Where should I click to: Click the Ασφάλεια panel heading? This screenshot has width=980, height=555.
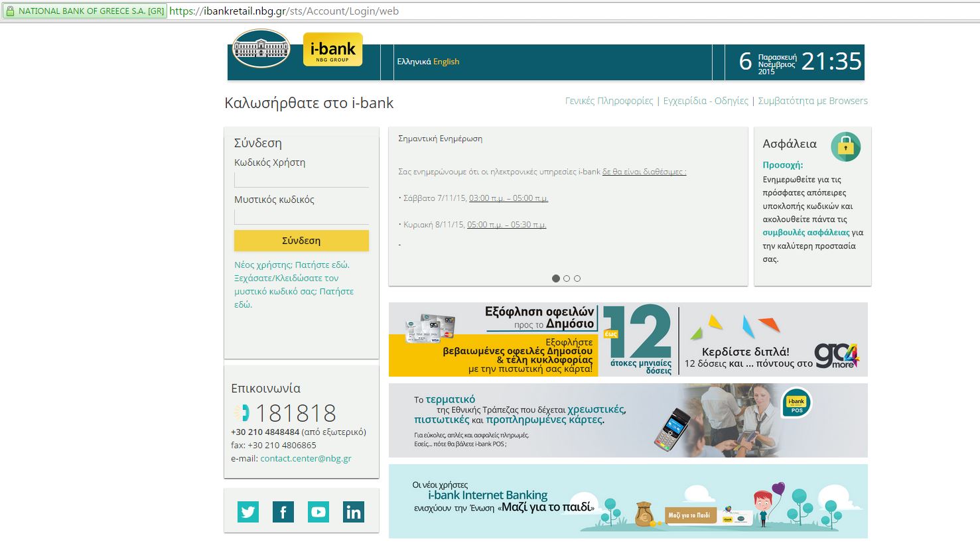(x=790, y=143)
